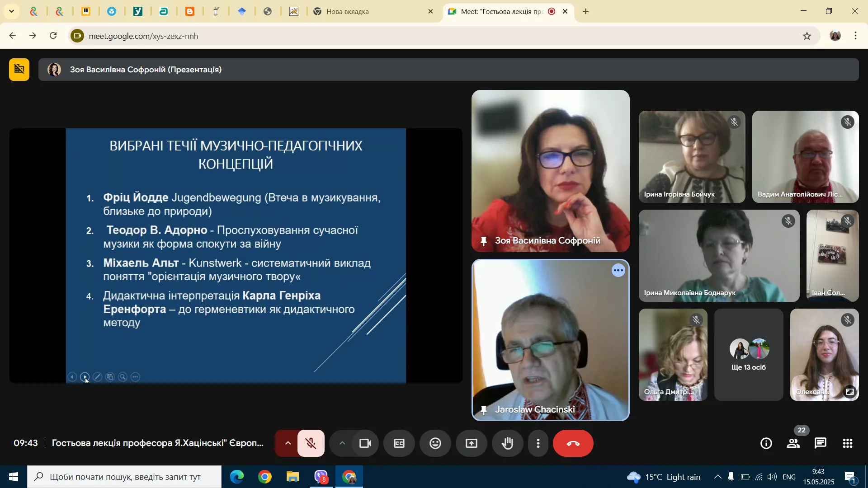Open the chat panel icon
The width and height of the screenshot is (868, 488).
click(x=821, y=443)
